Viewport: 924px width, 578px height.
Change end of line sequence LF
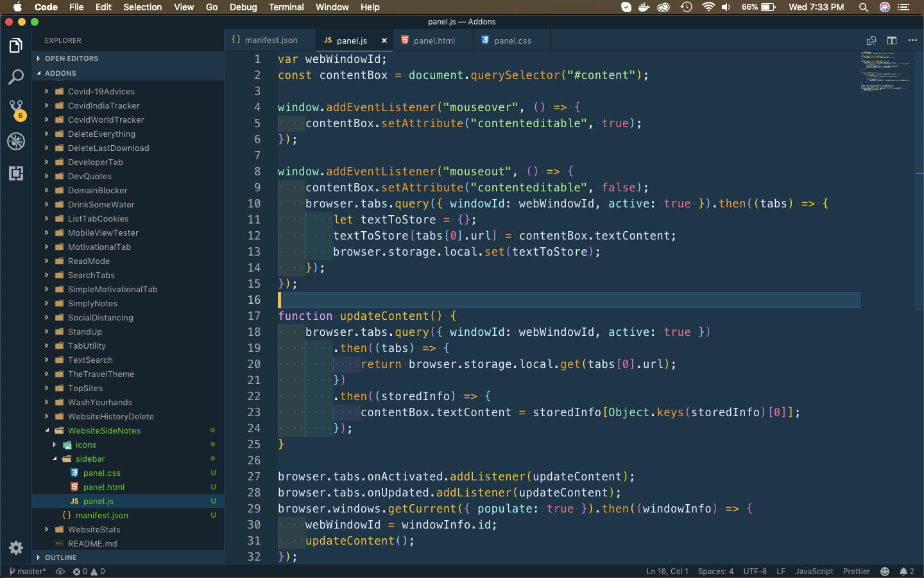tap(781, 572)
